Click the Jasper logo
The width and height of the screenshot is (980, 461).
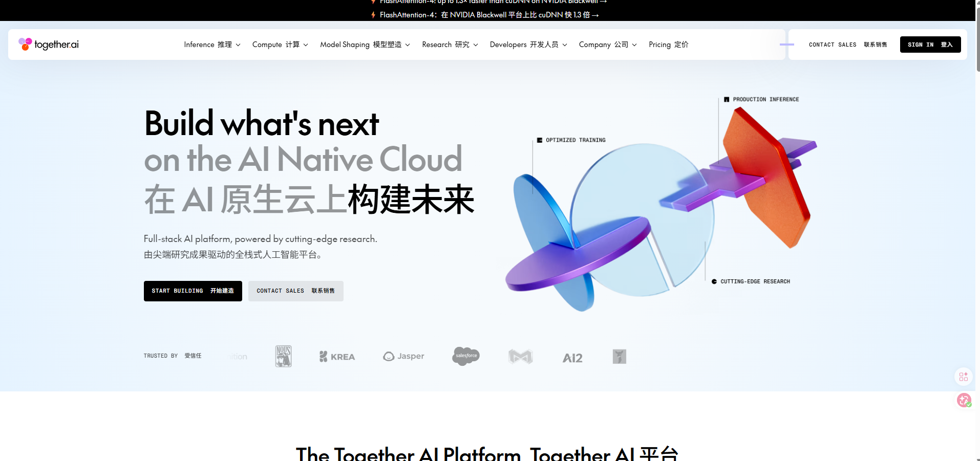point(404,356)
